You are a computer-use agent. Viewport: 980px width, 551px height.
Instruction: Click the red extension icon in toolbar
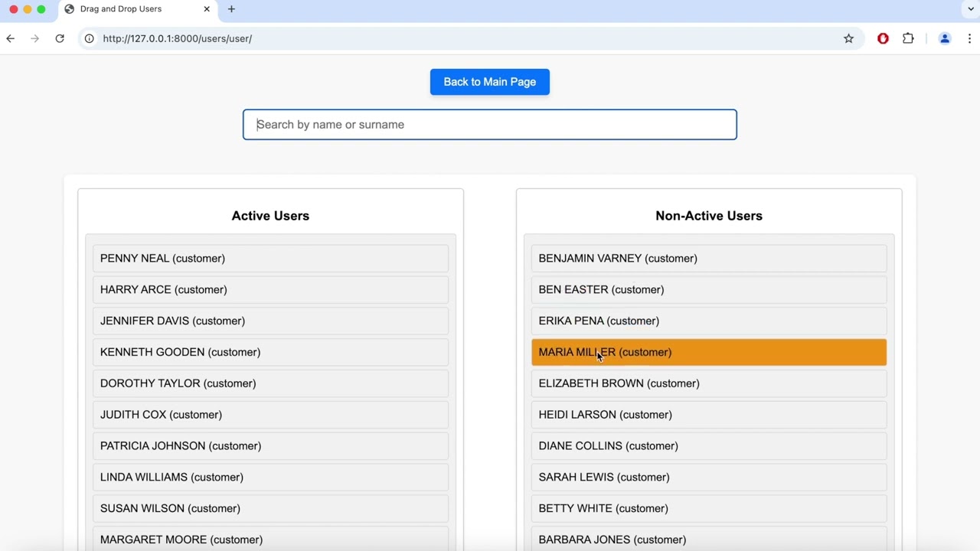point(883,38)
